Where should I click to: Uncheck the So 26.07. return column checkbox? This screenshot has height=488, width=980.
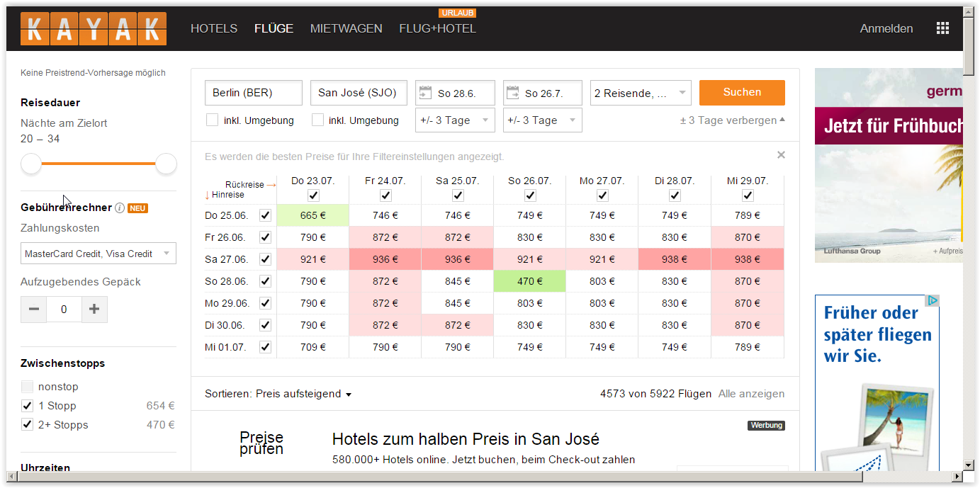coord(530,195)
